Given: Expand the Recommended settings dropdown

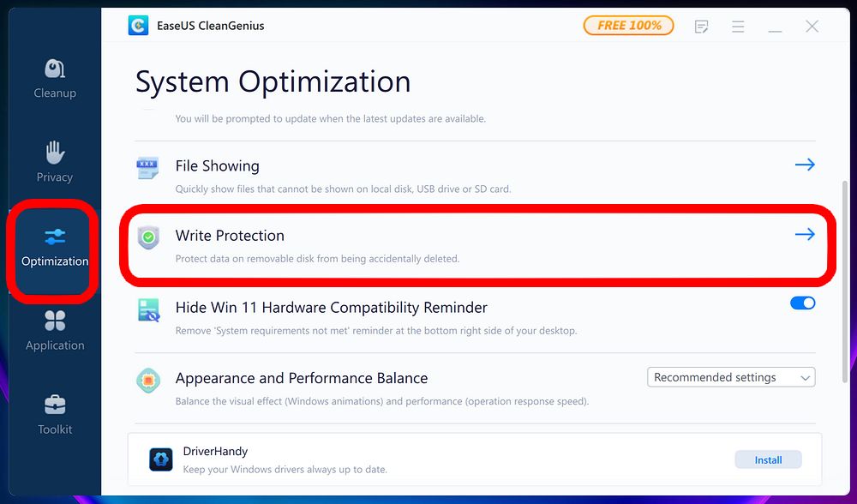Looking at the screenshot, I should [731, 377].
